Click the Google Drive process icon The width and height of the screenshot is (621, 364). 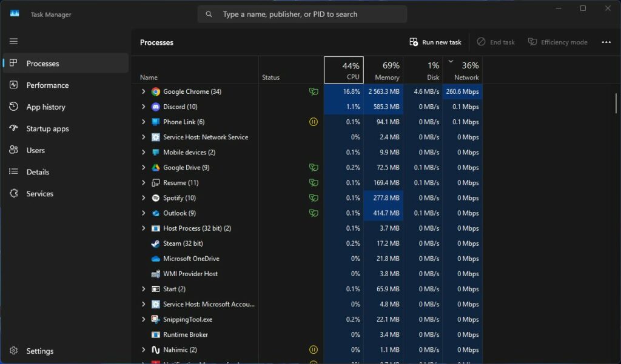pyautogui.click(x=156, y=168)
